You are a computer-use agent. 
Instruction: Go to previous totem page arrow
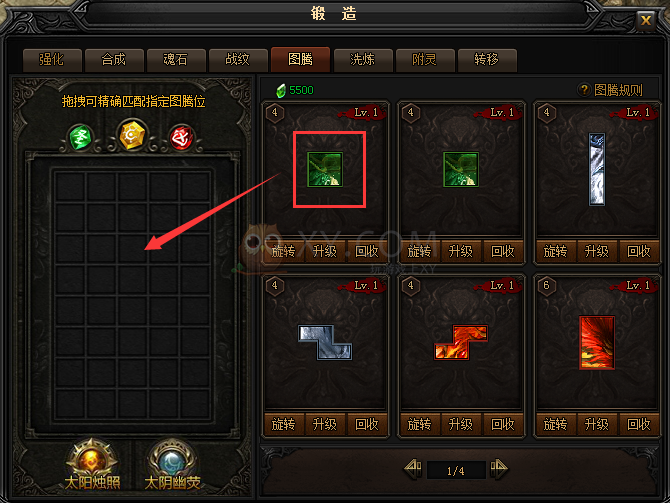coord(413,469)
